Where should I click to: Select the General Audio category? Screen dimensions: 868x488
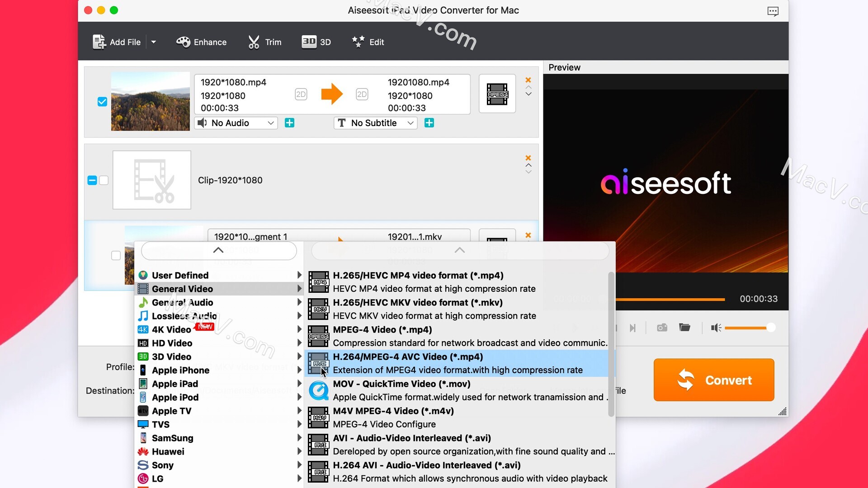219,302
